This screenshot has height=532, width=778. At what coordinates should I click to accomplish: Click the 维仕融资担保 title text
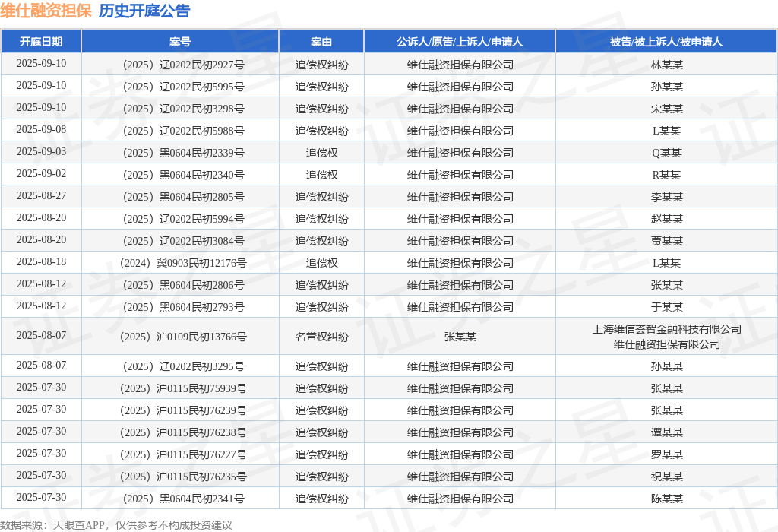coord(46,11)
